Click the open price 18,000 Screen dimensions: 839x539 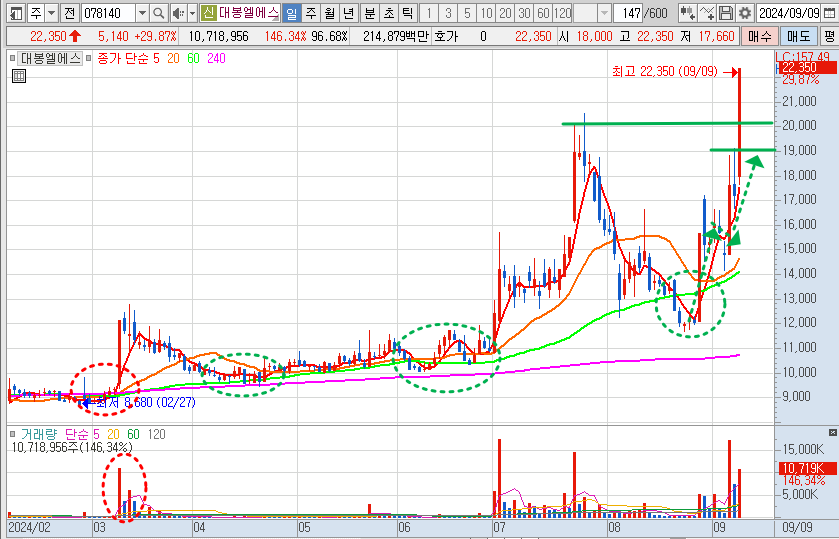pos(594,36)
